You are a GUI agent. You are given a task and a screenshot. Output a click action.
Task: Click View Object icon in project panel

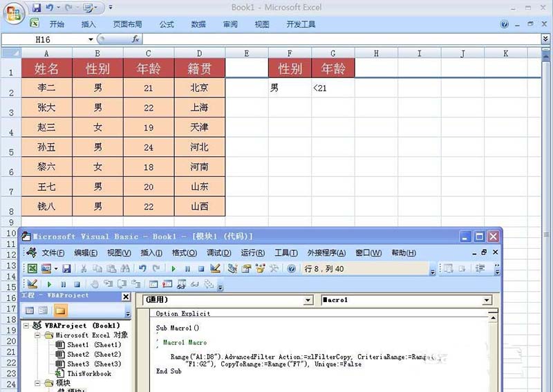(x=44, y=310)
